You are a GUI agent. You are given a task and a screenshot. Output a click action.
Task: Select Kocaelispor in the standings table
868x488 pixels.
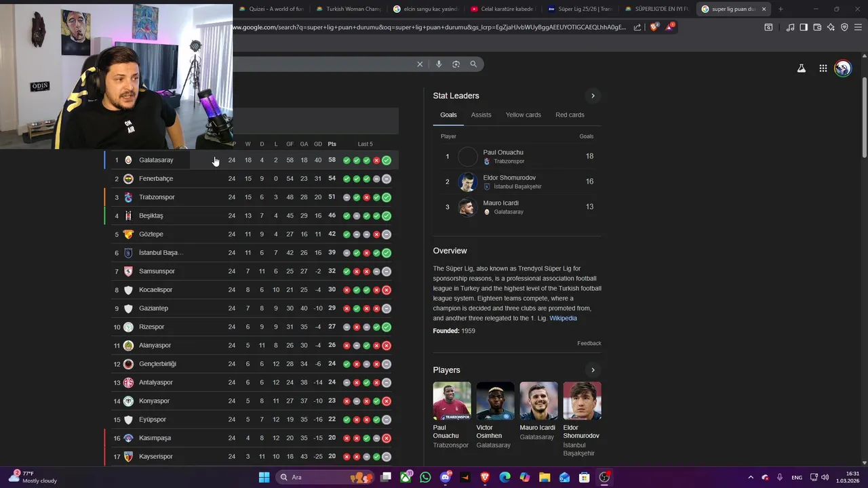click(251, 289)
